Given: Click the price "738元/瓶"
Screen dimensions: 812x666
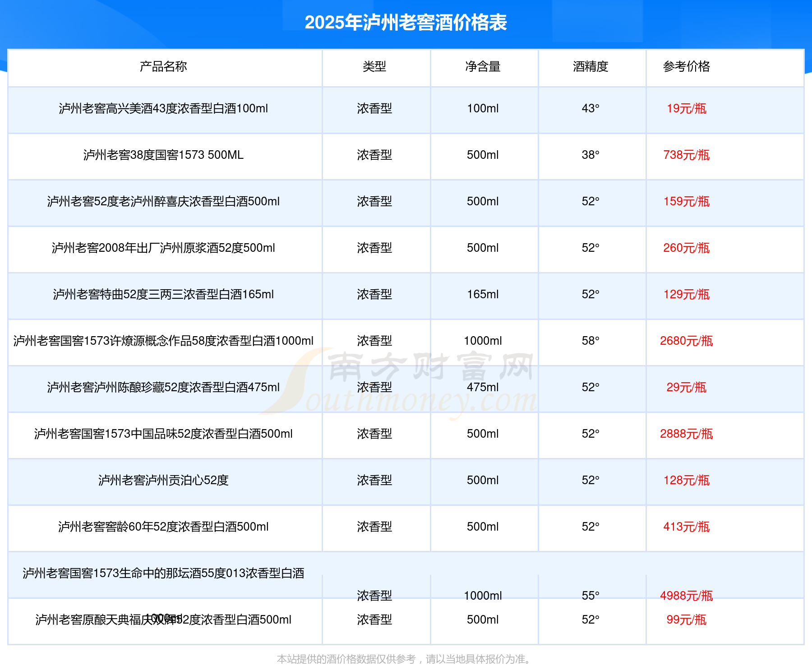Looking at the screenshot, I should click(686, 155).
